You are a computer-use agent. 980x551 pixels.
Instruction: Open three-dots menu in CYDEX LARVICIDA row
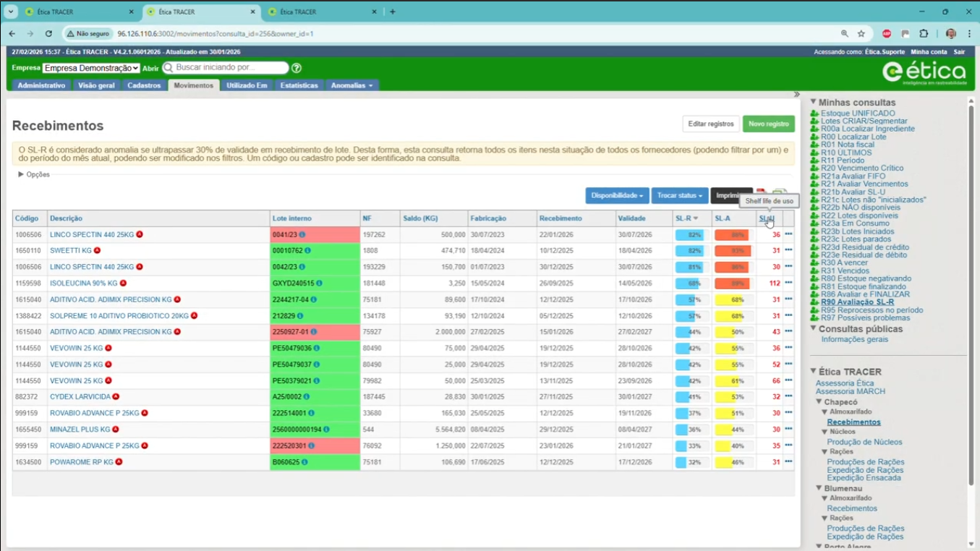[788, 396]
